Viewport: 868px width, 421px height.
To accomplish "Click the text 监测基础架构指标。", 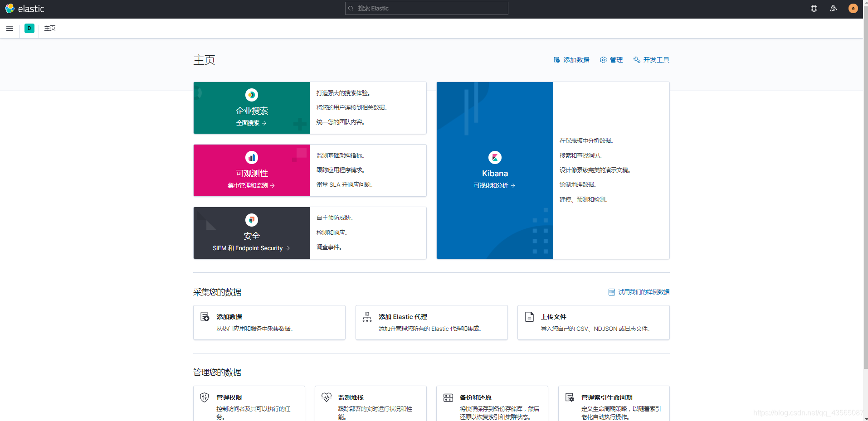I will click(341, 155).
